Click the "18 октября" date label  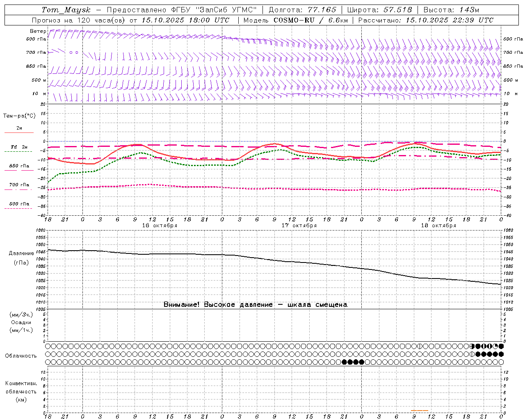438,226
